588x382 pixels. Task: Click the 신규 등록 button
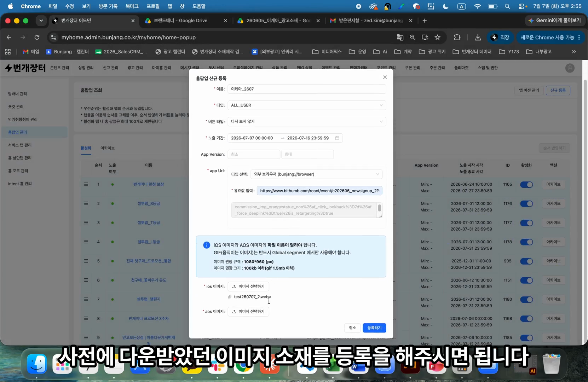coord(558,90)
